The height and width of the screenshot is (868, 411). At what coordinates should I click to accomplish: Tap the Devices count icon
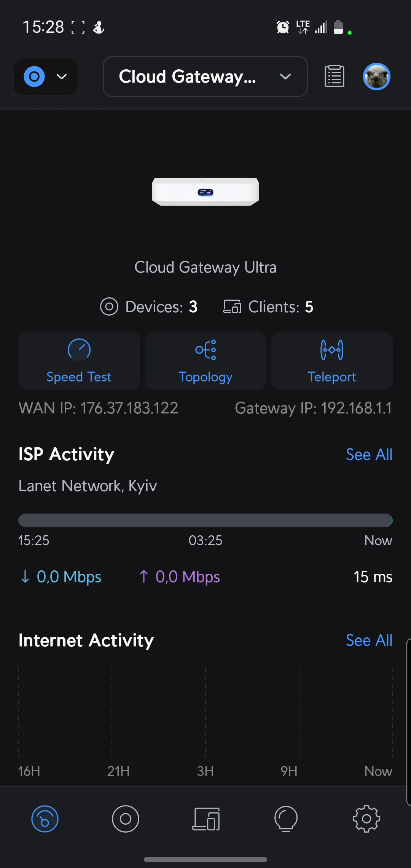tap(109, 306)
